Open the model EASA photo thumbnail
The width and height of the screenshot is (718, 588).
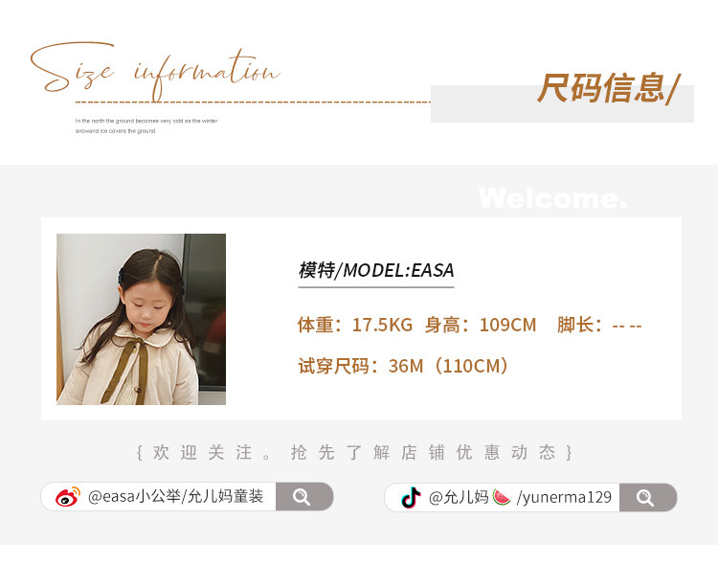(141, 319)
